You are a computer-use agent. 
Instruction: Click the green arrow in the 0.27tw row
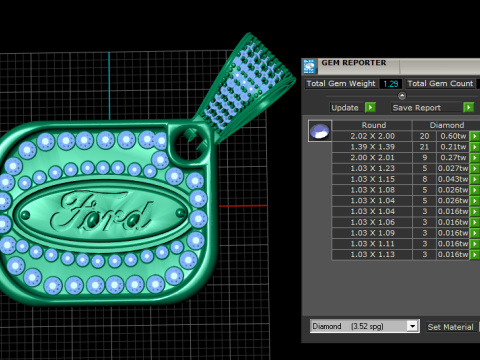[x=475, y=157]
